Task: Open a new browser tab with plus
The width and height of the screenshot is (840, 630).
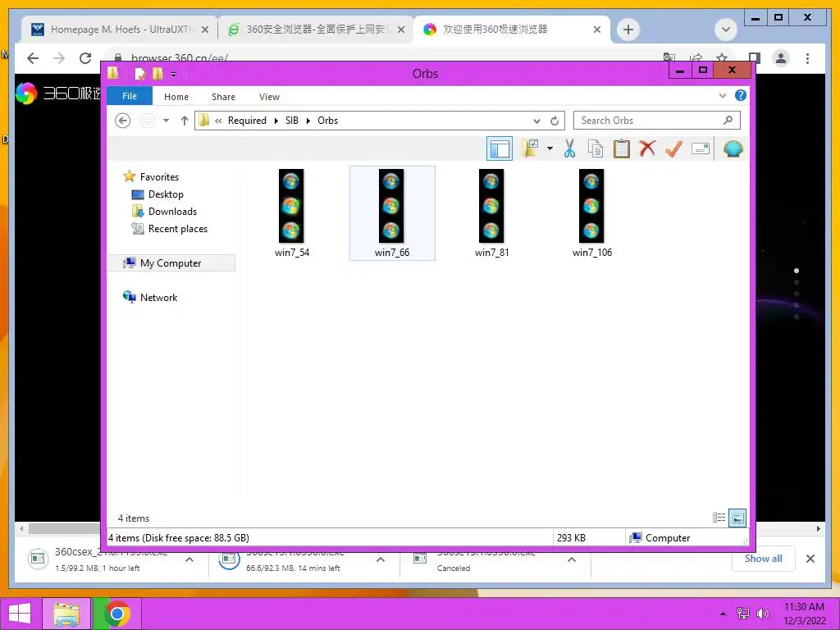Action: pyautogui.click(x=628, y=30)
